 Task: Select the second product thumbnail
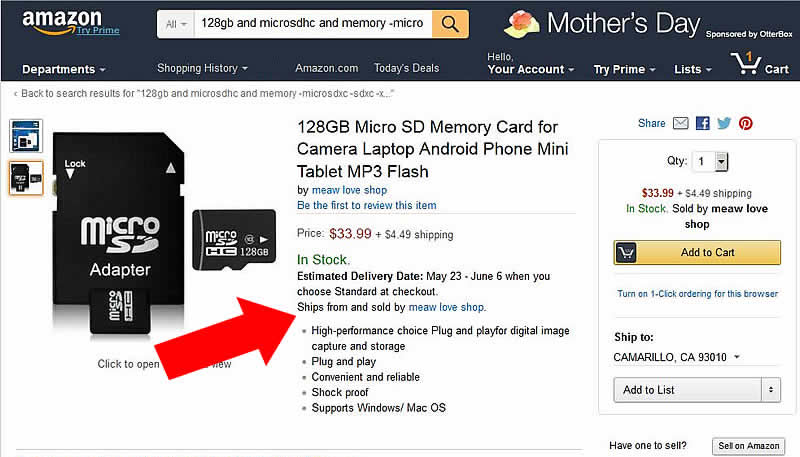click(x=26, y=178)
